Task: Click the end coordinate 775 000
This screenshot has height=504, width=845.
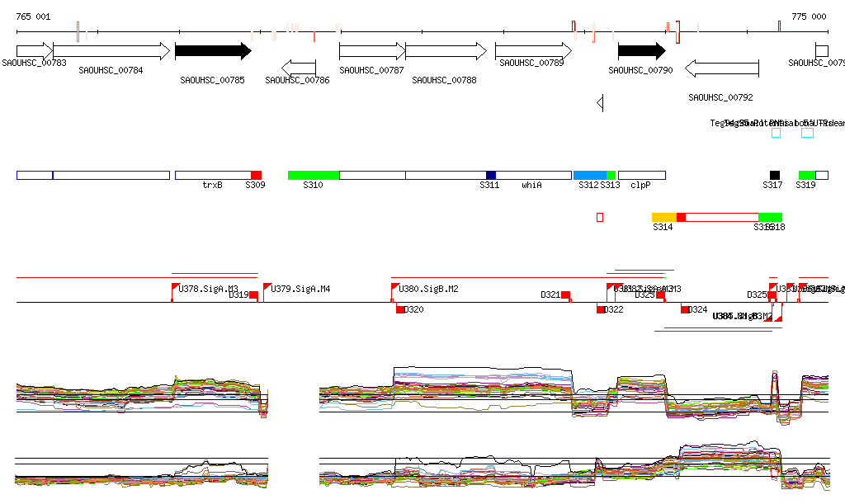Action: pos(809,16)
